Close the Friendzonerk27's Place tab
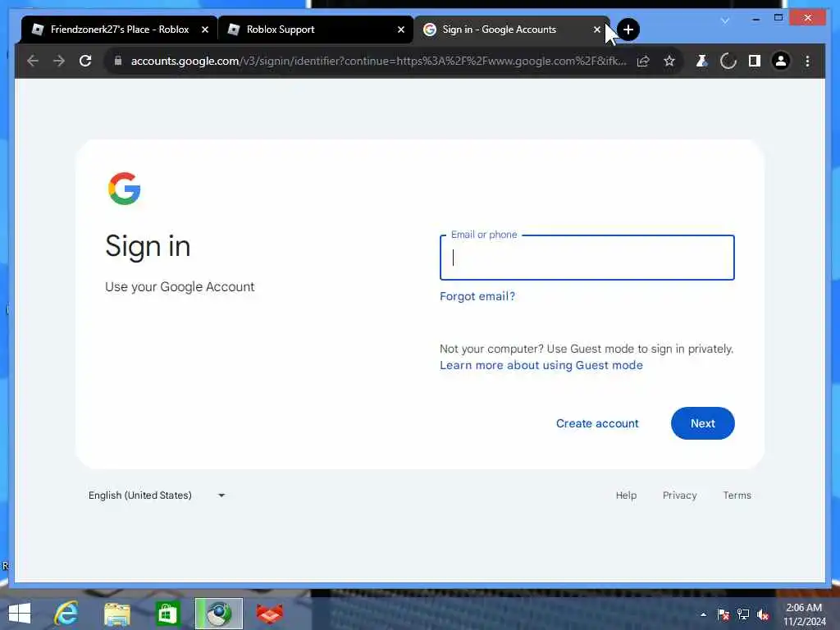The image size is (840, 630). 204,30
